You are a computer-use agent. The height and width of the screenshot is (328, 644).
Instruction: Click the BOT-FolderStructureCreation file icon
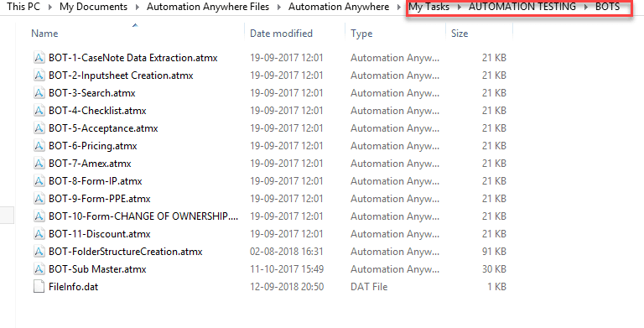coord(39,252)
